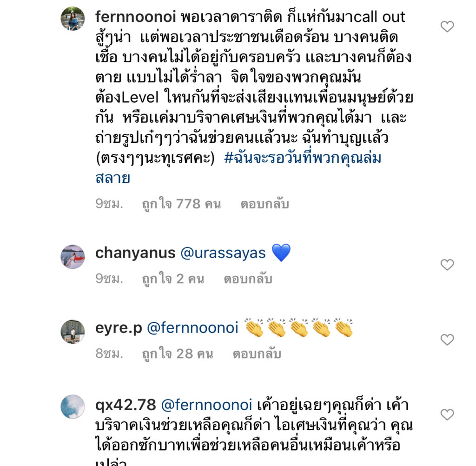
Task: Tap @fernnoonoi mention in eyre.p's comment
Action: click(x=192, y=328)
